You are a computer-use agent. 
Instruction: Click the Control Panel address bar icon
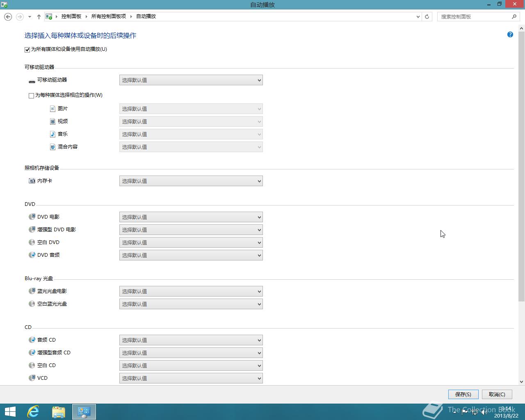point(49,16)
